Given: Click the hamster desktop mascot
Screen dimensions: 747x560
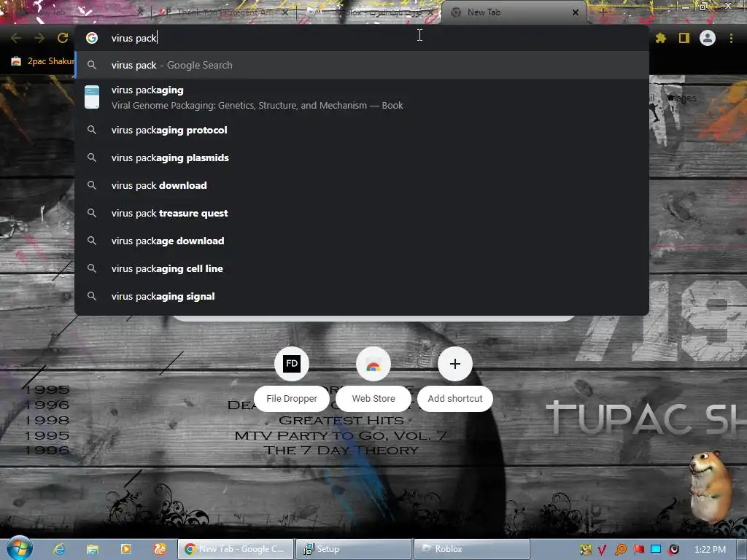Looking at the screenshot, I should 710,486.
